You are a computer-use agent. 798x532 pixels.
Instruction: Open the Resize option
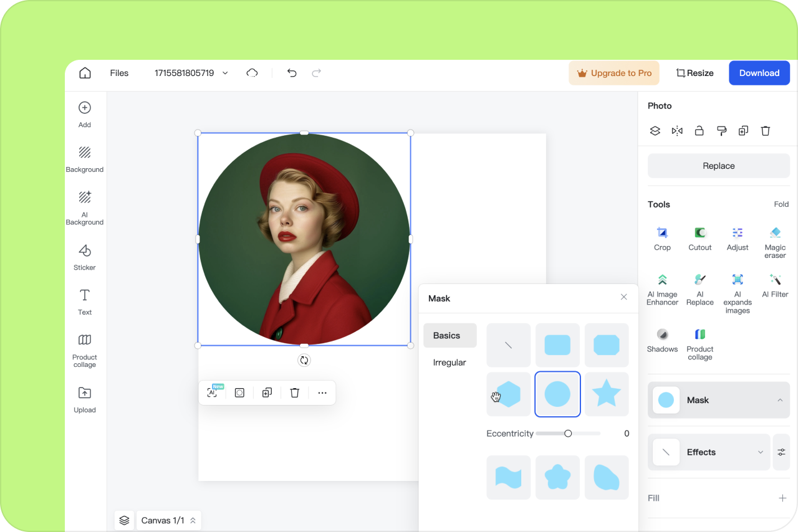(695, 73)
